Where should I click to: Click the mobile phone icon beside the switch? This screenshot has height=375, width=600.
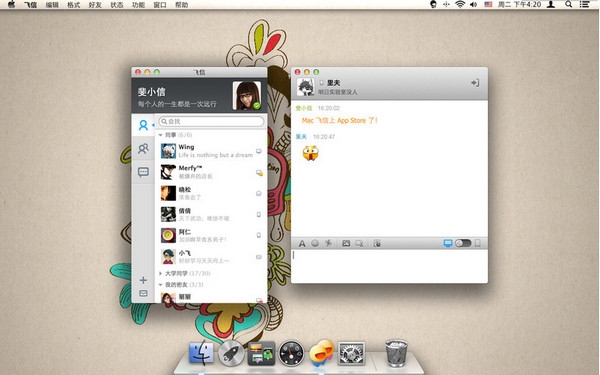click(x=478, y=243)
